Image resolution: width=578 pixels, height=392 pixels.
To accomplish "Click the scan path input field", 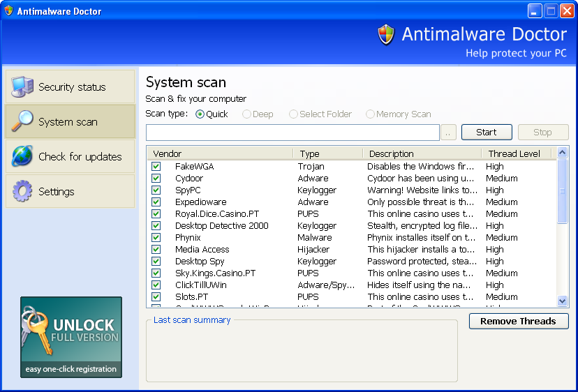I will coord(292,133).
